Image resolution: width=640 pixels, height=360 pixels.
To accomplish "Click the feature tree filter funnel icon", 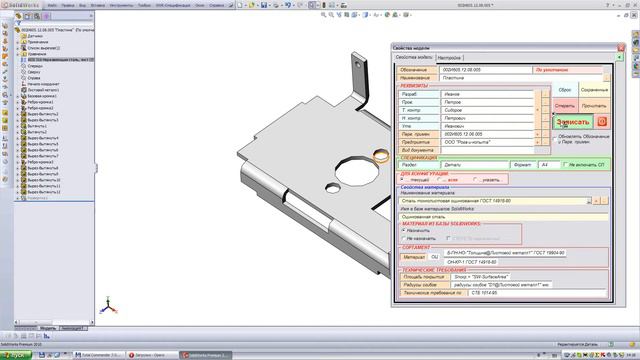I will (18, 24).
